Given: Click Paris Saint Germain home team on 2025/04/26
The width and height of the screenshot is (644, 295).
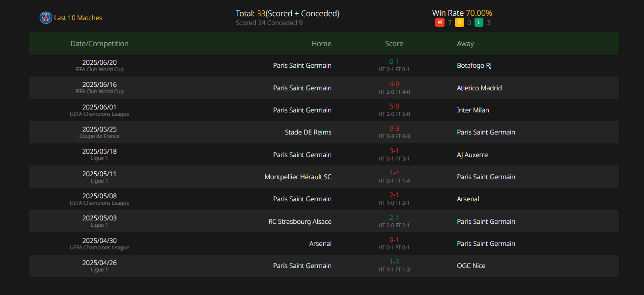Looking at the screenshot, I should click(302, 266).
